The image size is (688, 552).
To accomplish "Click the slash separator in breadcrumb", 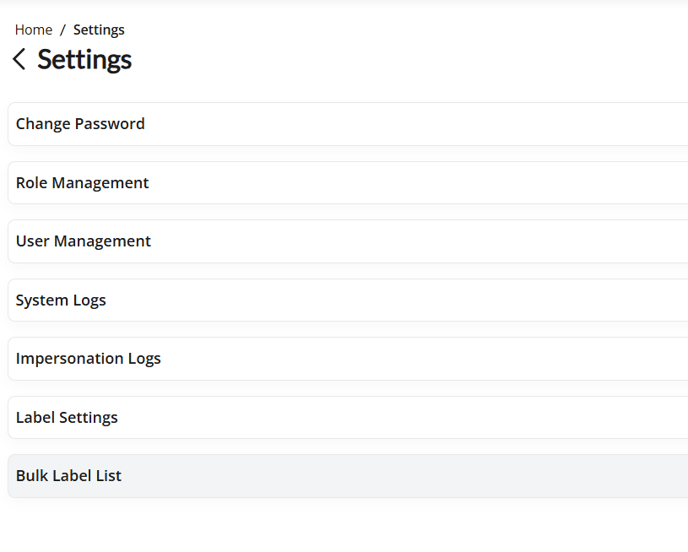I will point(63,30).
